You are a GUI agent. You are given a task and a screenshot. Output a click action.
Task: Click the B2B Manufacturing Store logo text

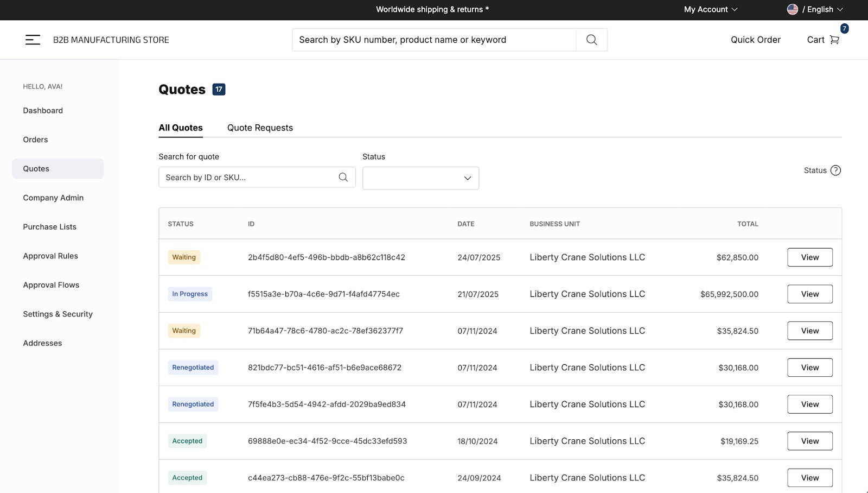click(111, 40)
